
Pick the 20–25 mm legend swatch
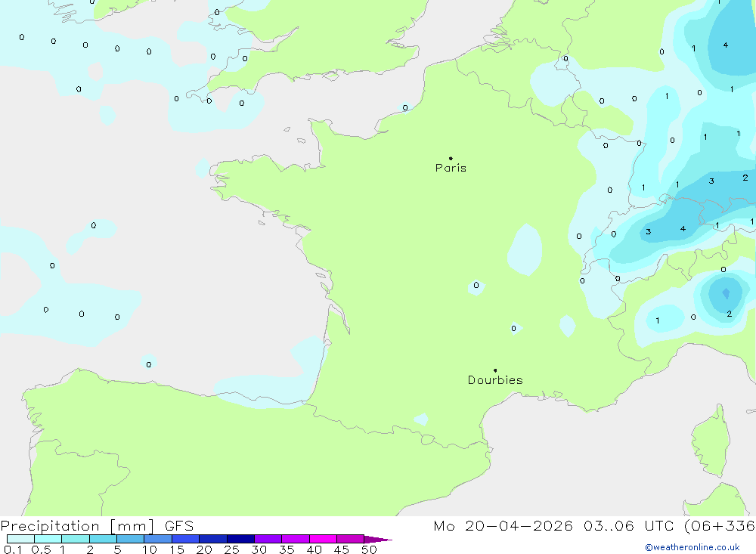(213, 539)
